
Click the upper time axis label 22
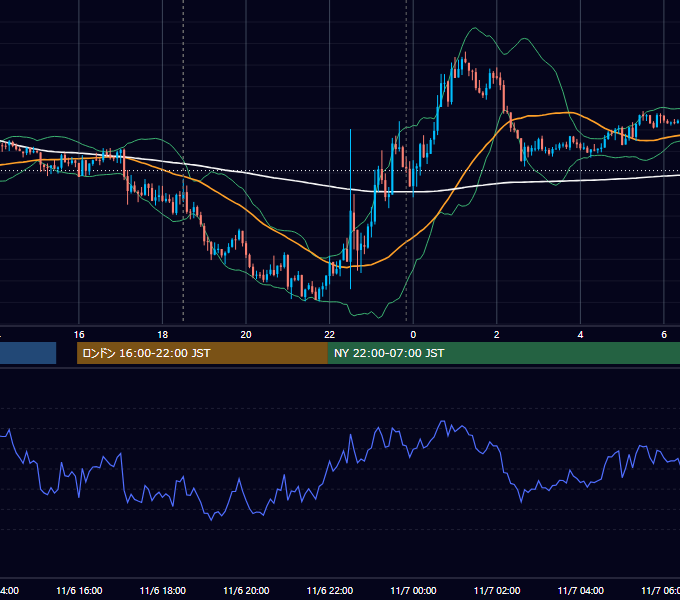pos(330,335)
